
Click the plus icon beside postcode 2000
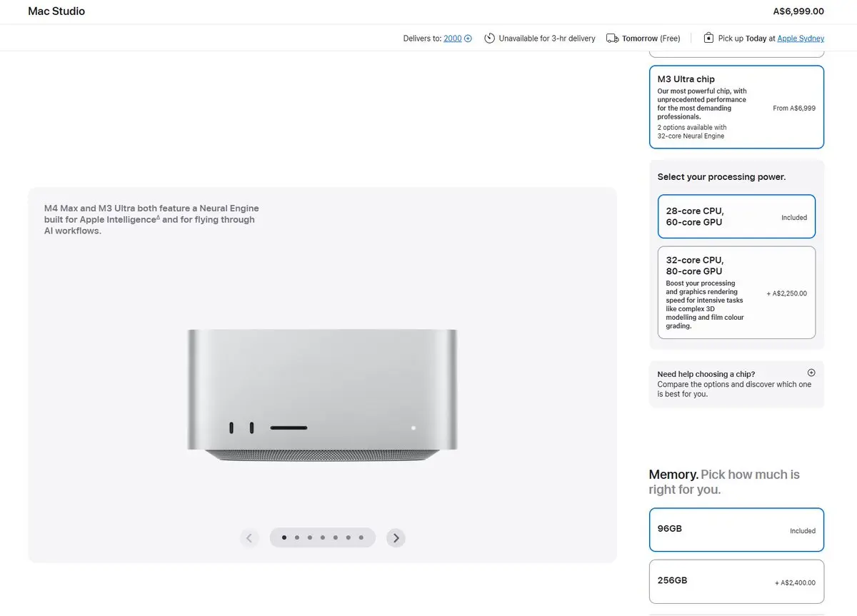468,39
